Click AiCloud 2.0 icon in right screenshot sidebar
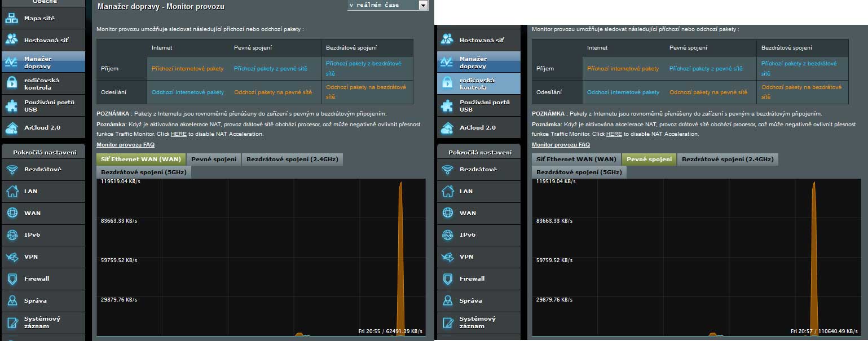This screenshot has width=868, height=341. [447, 127]
